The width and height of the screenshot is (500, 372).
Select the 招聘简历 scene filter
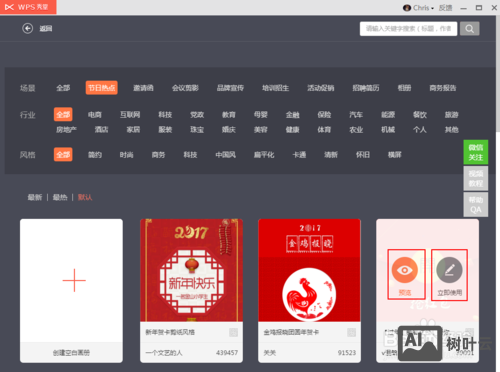tap(366, 88)
